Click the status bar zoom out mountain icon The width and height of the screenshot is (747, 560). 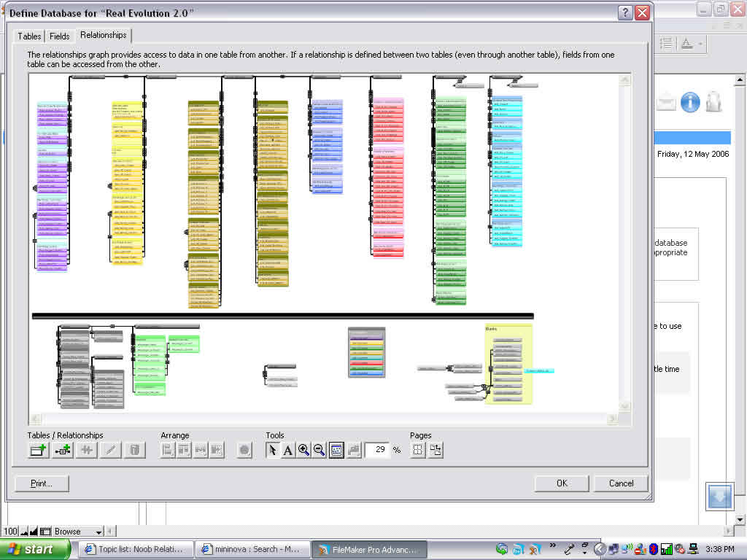(24, 532)
